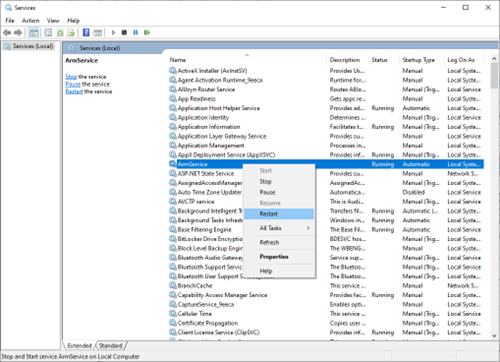Click the Disabled startup type cell
This screenshot has width=500, height=362.
(414, 192)
